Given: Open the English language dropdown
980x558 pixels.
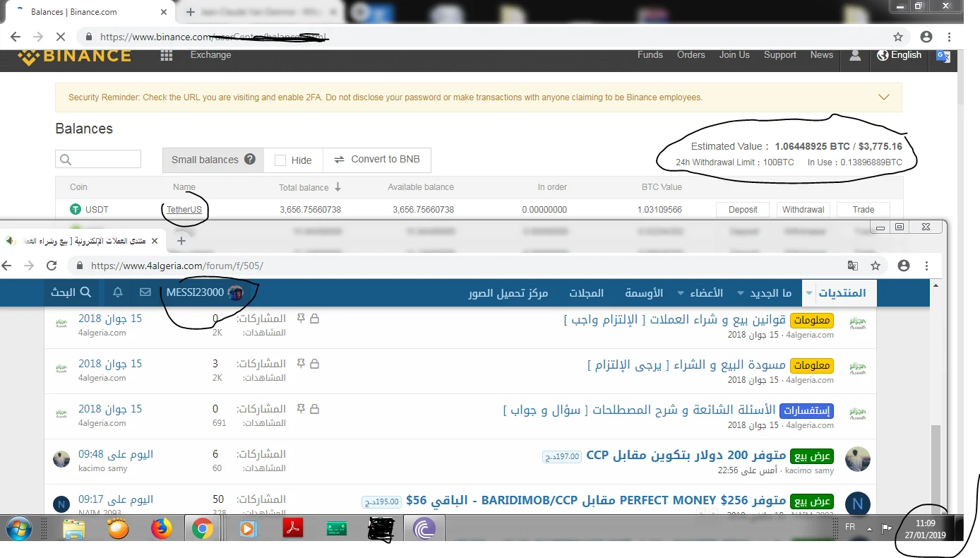Looking at the screenshot, I should [900, 55].
